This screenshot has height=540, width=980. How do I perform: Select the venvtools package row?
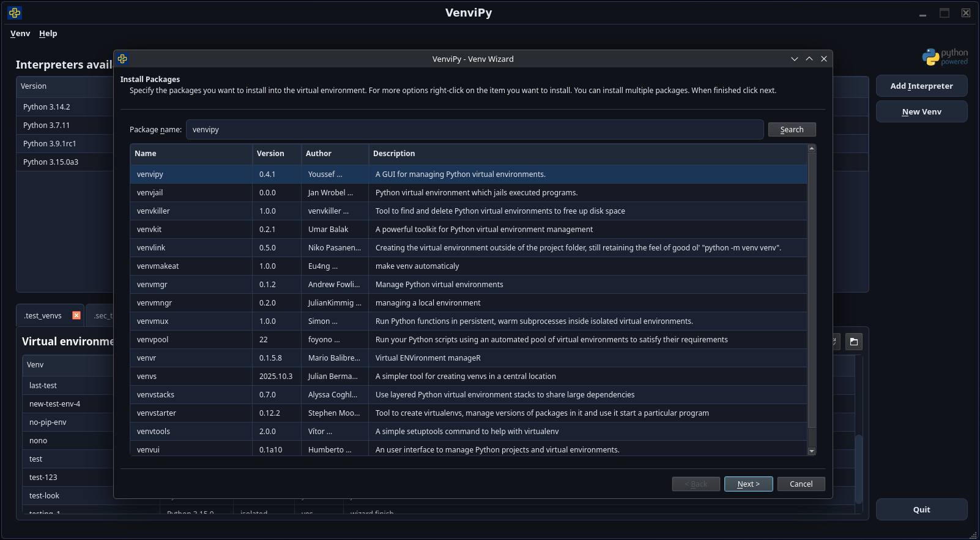pyautogui.click(x=469, y=432)
